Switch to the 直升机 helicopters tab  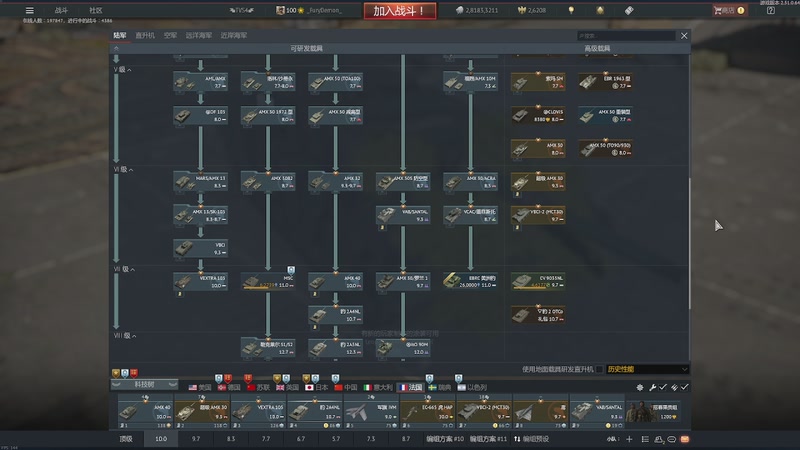[x=145, y=35]
